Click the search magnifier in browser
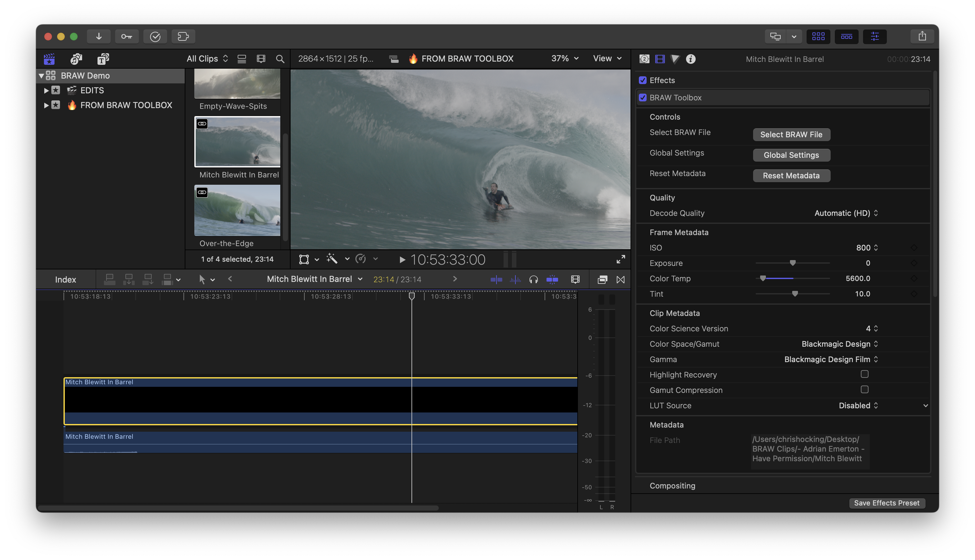 280,59
